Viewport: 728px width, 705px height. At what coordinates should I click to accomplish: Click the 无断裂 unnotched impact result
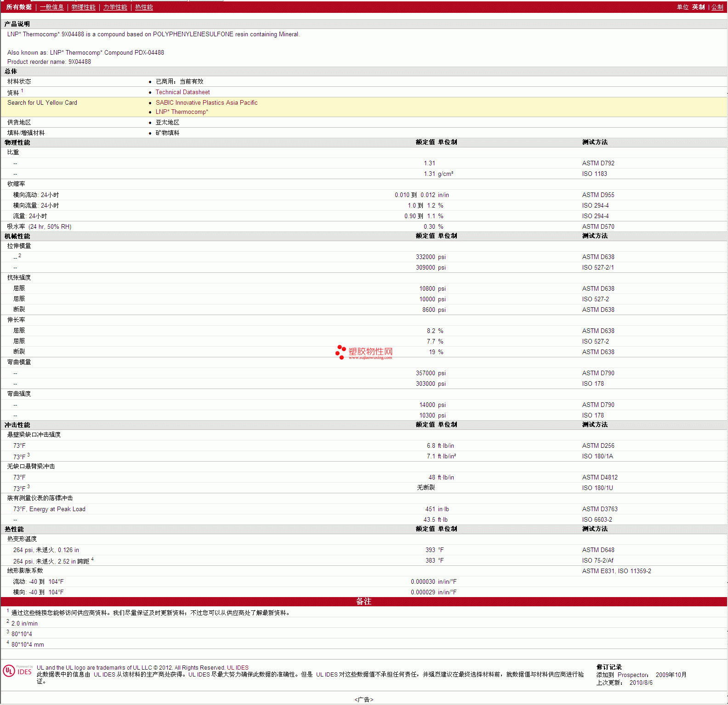click(x=426, y=488)
